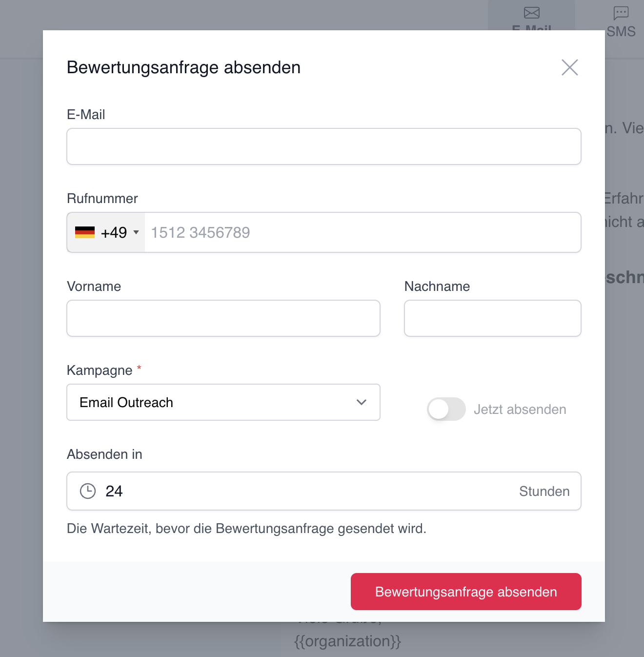644x657 pixels.
Task: Expand the Kampagne Email Outreach dropdown
Action: point(223,402)
